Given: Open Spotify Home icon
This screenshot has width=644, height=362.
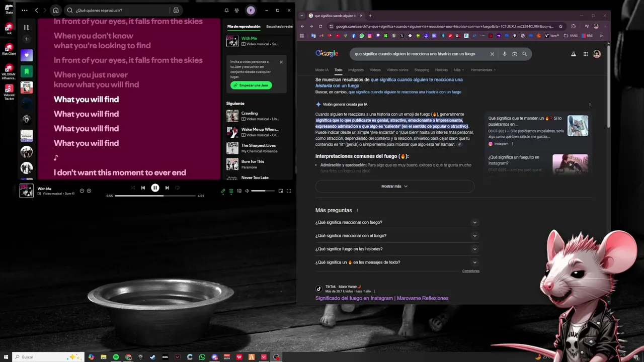Looking at the screenshot, I should tap(56, 10).
